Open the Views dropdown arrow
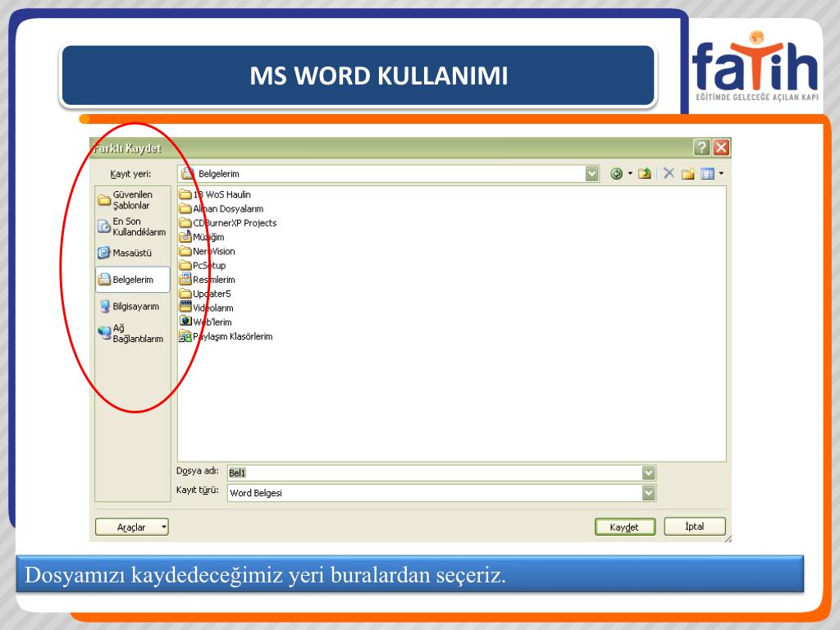The height and width of the screenshot is (630, 840). point(721,174)
